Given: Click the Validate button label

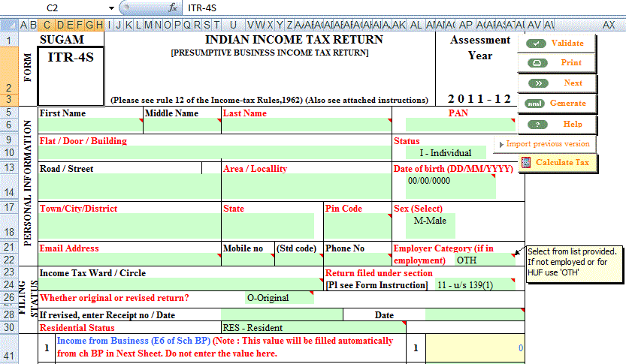Looking at the screenshot, I should coord(567,43).
